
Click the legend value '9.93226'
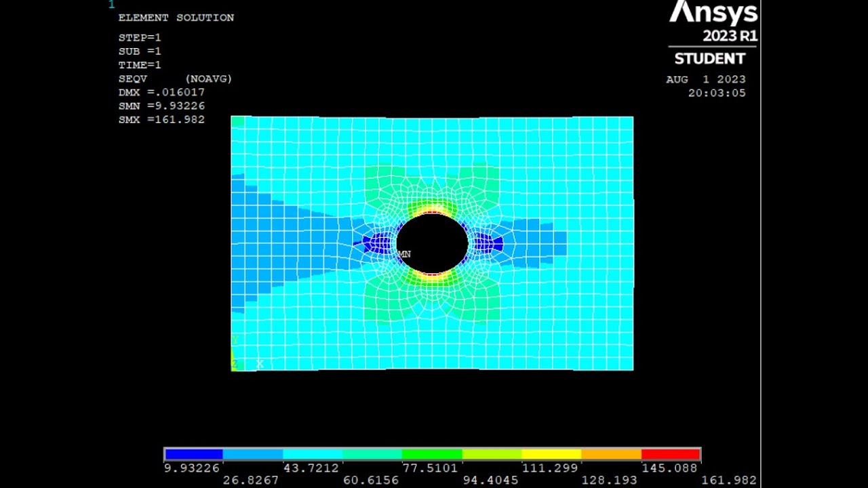192,468
